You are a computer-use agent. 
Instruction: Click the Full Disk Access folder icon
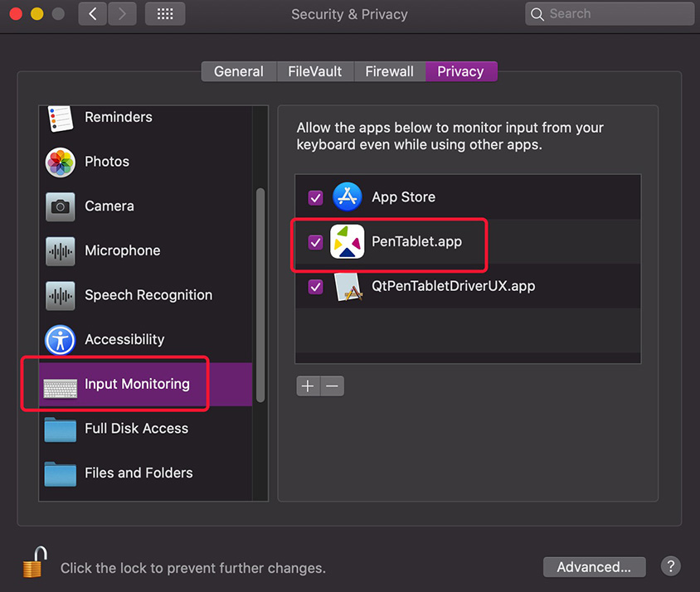[x=61, y=429]
